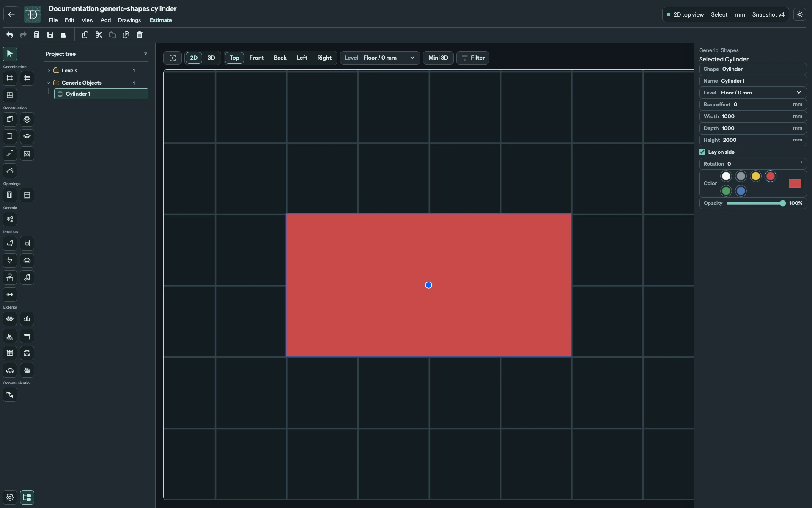This screenshot has width=812, height=508.
Task: Click the Height input field
Action: 753,140
